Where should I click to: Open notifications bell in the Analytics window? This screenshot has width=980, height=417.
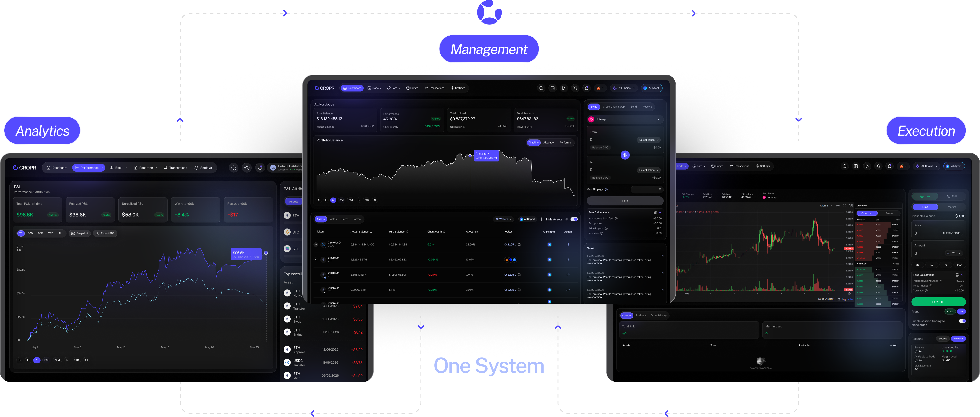(x=260, y=168)
